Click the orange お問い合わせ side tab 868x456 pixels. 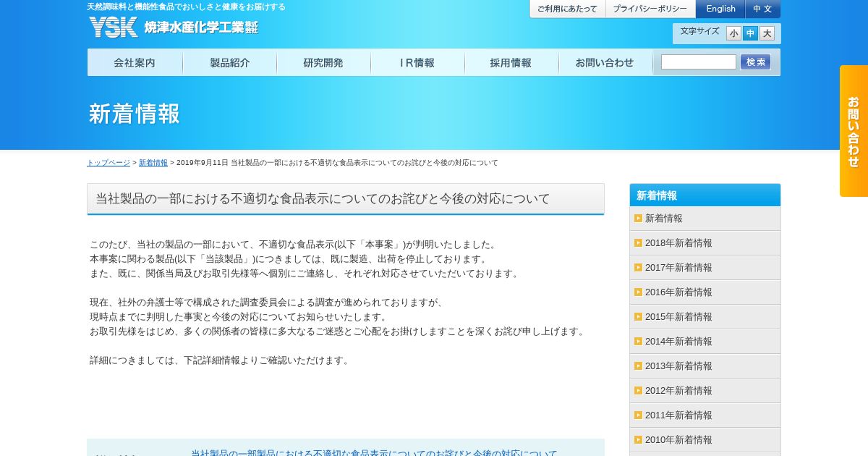click(854, 131)
